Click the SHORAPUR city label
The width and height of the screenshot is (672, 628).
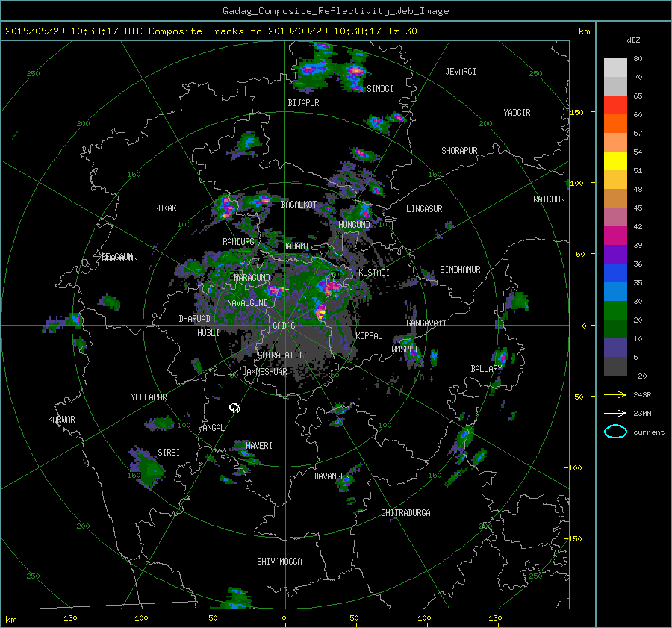pyautogui.click(x=459, y=151)
